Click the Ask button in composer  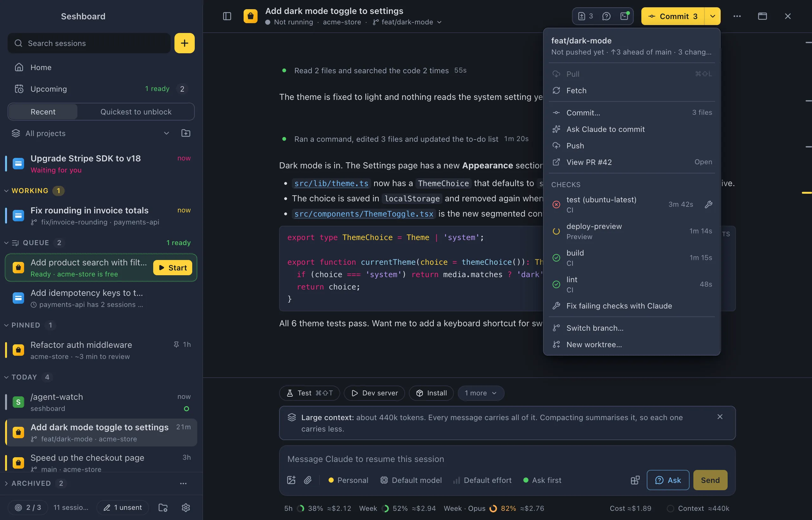coord(668,480)
